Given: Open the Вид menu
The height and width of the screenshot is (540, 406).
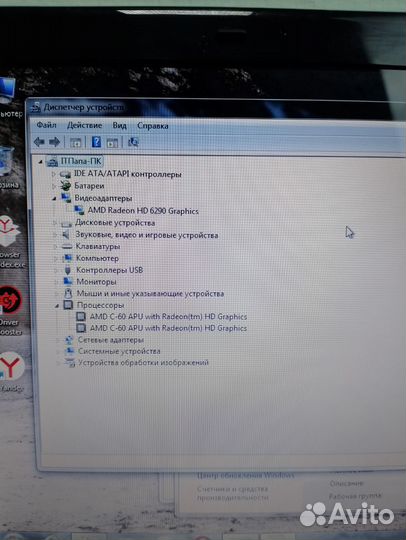Looking at the screenshot, I should tap(119, 126).
